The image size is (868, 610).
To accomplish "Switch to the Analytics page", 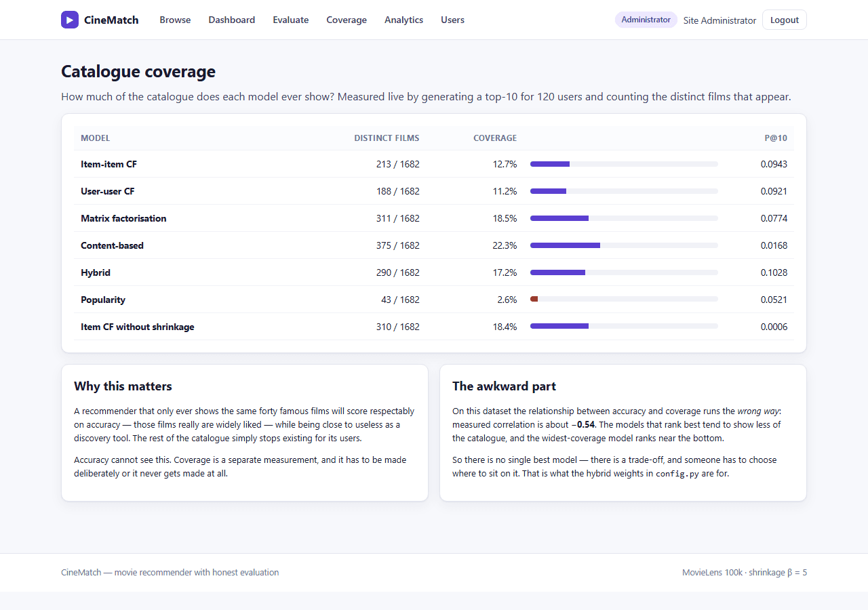I will click(403, 20).
